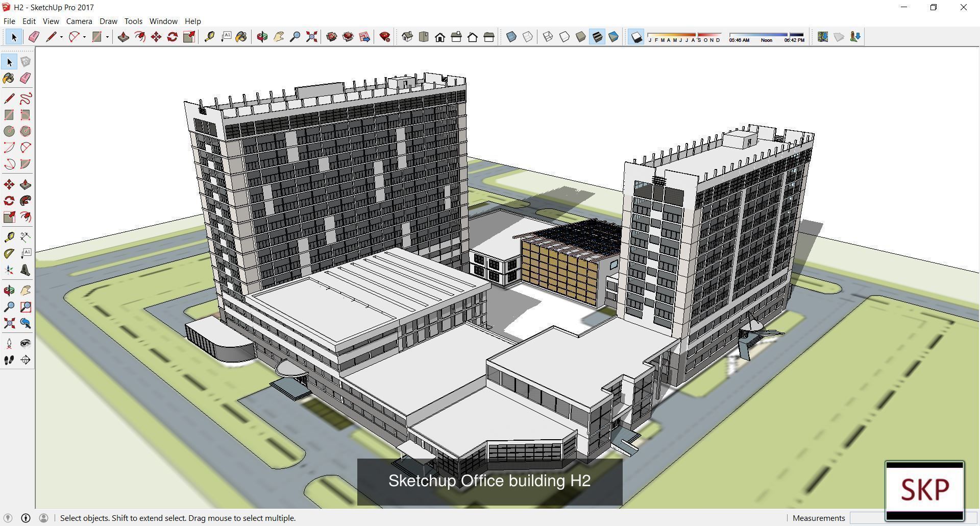This screenshot has width=980, height=526.
Task: Open the Draw menu
Action: (x=108, y=21)
